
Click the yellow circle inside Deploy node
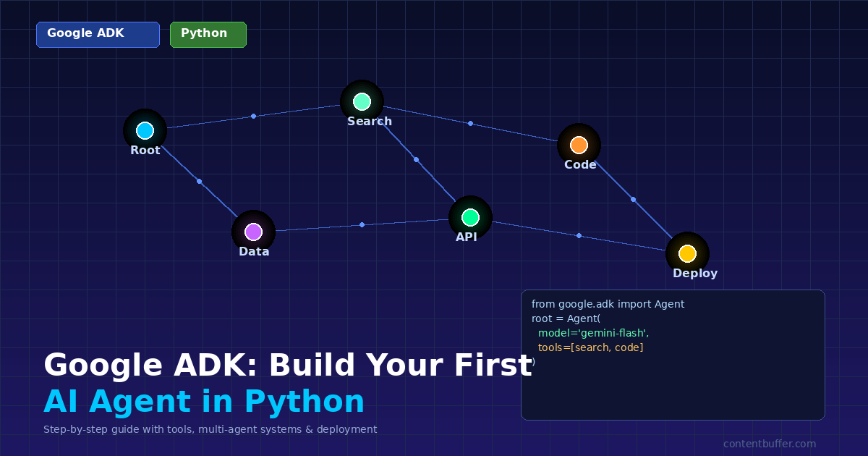[687, 253]
